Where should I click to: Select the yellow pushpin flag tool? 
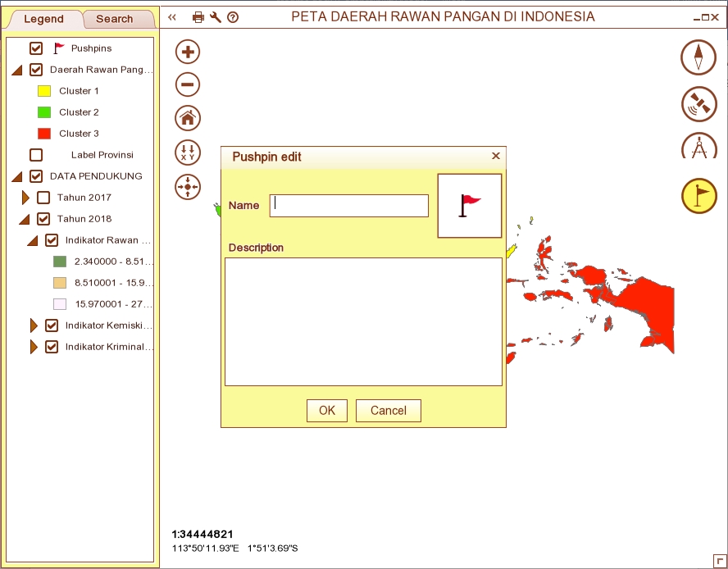(698, 195)
